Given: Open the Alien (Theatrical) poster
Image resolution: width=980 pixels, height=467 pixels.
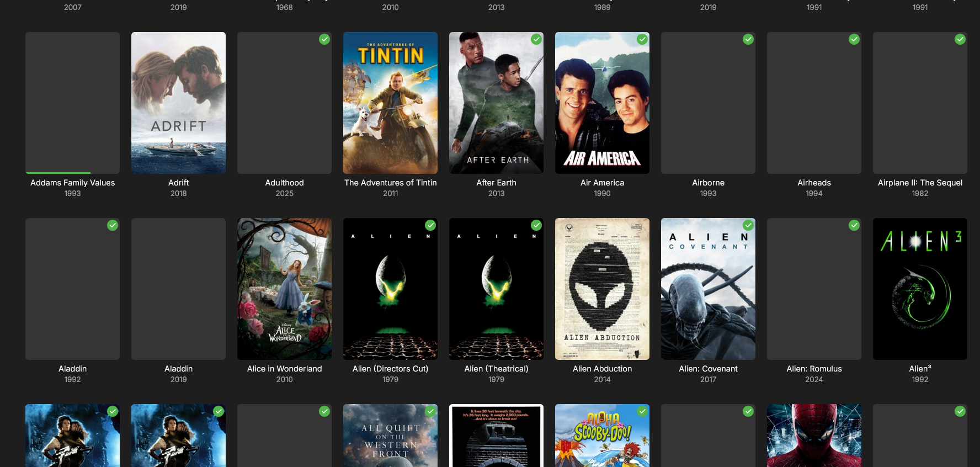Looking at the screenshot, I should pyautogui.click(x=496, y=289).
